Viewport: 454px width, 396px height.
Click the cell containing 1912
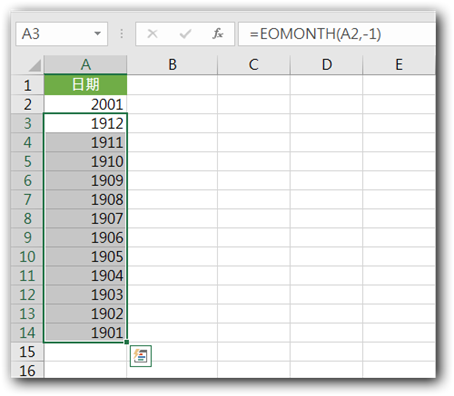[85, 123]
